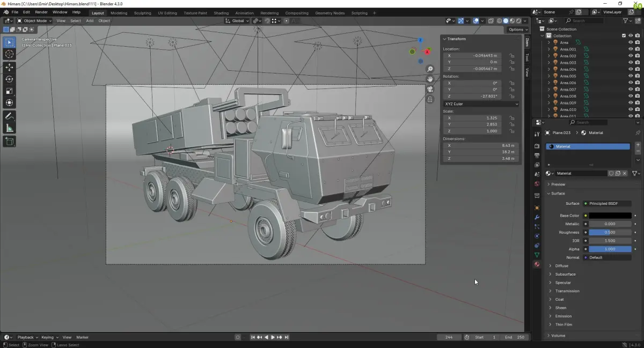Viewport: 644px width, 348px height.
Task: Open XYZ Euler rotation mode dropdown
Action: coord(481,103)
